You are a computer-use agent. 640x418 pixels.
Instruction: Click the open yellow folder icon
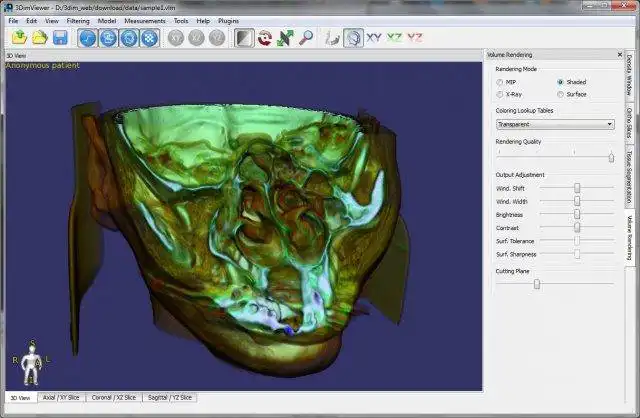coord(40,38)
